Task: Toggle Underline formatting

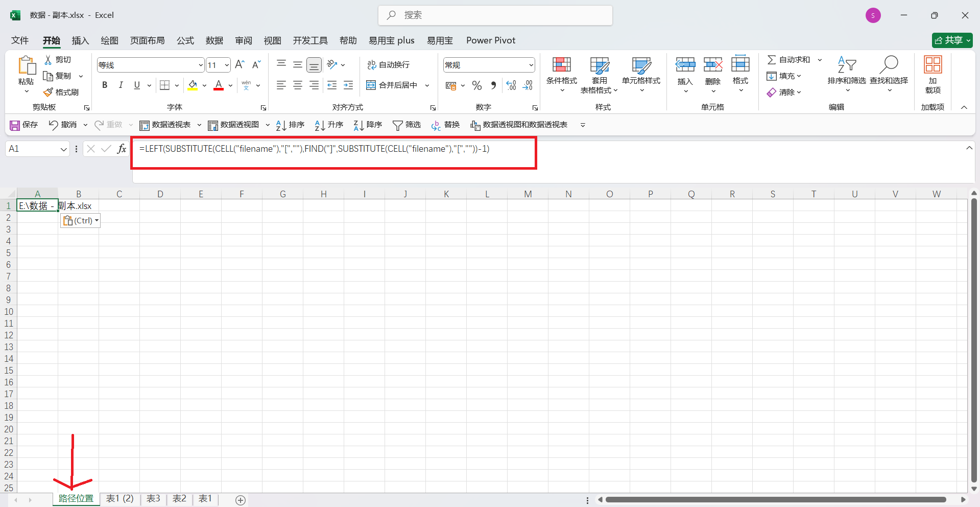Action: (137, 85)
